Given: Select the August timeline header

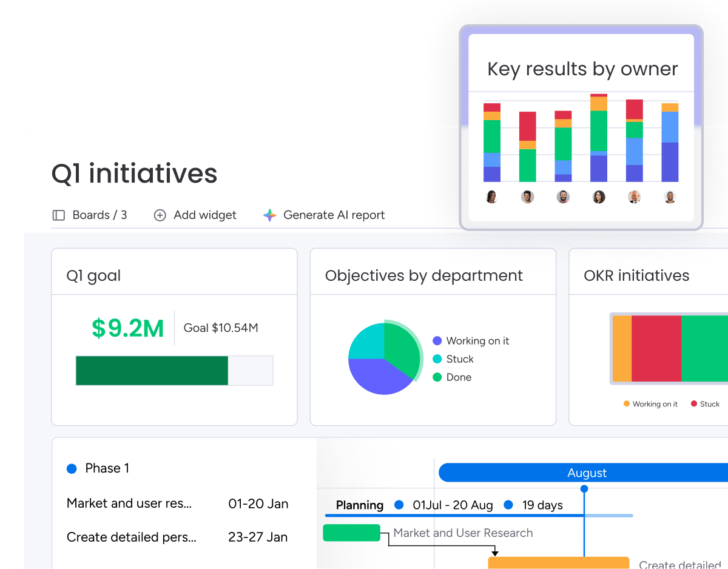Looking at the screenshot, I should tap(587, 473).
